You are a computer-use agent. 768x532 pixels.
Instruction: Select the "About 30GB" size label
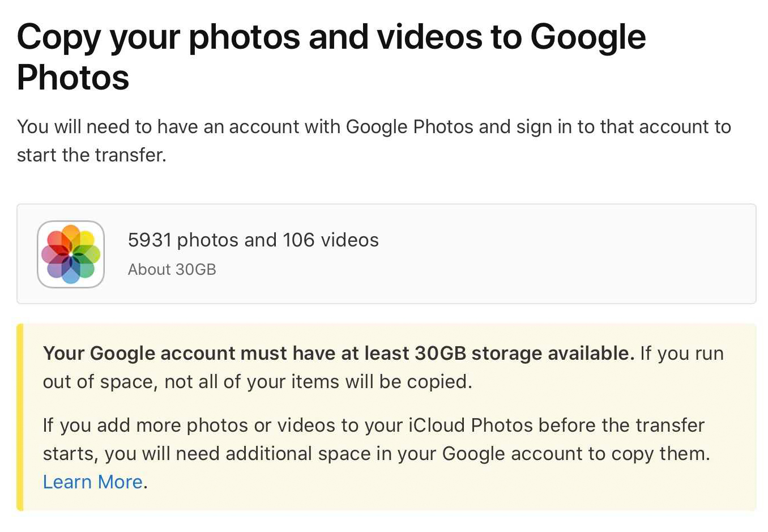pyautogui.click(x=172, y=270)
